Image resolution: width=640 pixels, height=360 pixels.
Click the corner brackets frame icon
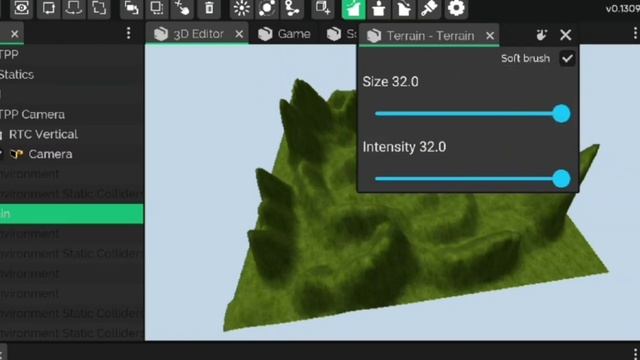99,8
